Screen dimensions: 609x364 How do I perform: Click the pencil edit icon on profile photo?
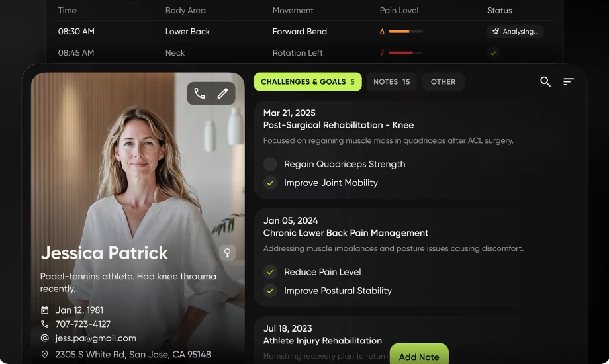pos(222,93)
